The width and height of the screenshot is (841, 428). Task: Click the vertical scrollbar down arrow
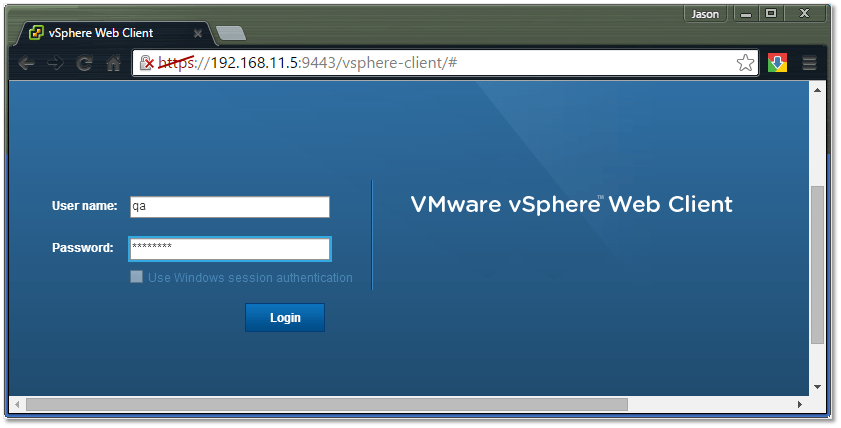[817, 387]
